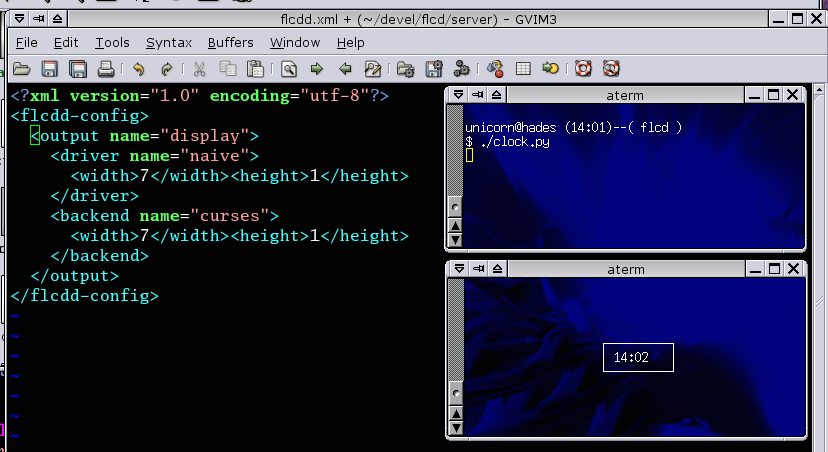
Task: Open window menu of bottom aterm
Action: [x=456, y=269]
